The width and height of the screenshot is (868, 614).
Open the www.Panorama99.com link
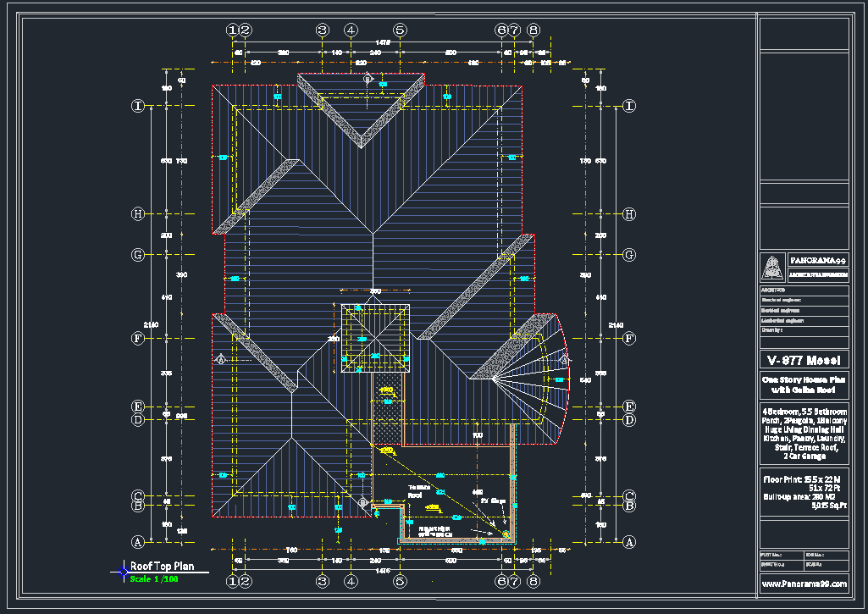click(x=804, y=583)
